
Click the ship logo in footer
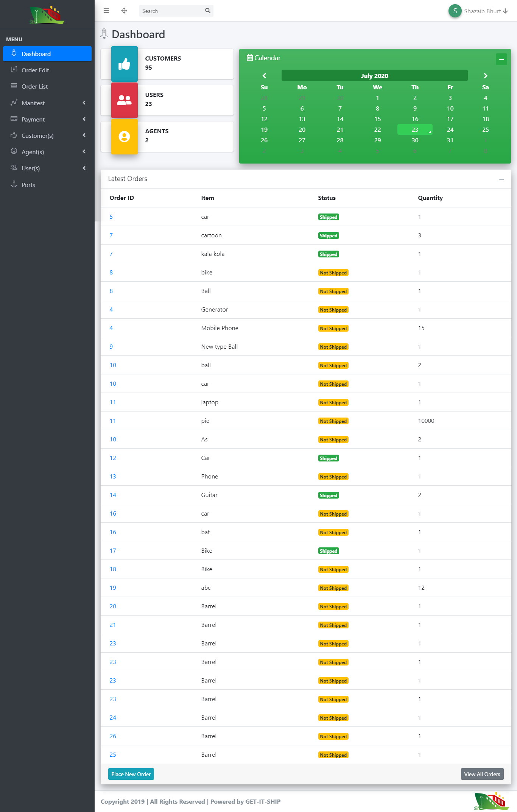tap(491, 801)
